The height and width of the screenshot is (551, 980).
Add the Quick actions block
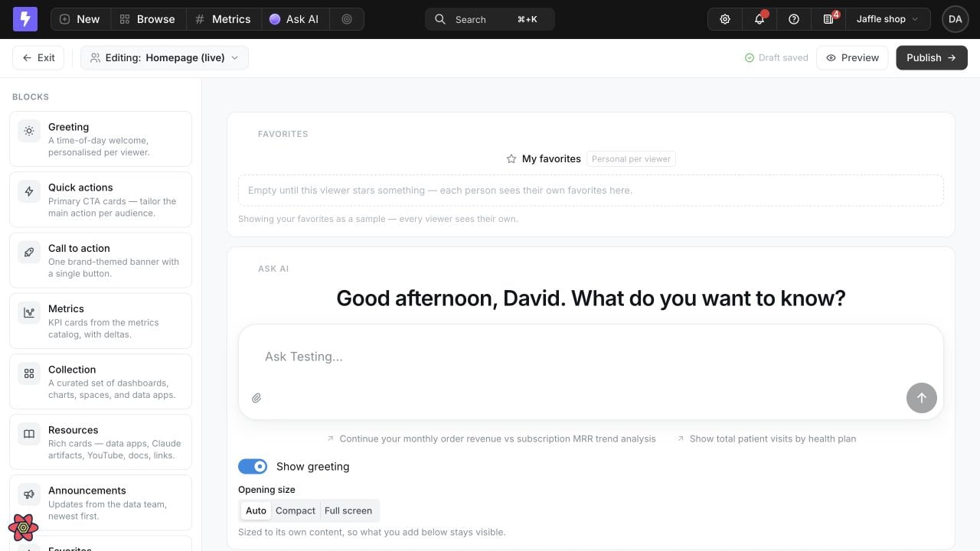100,199
